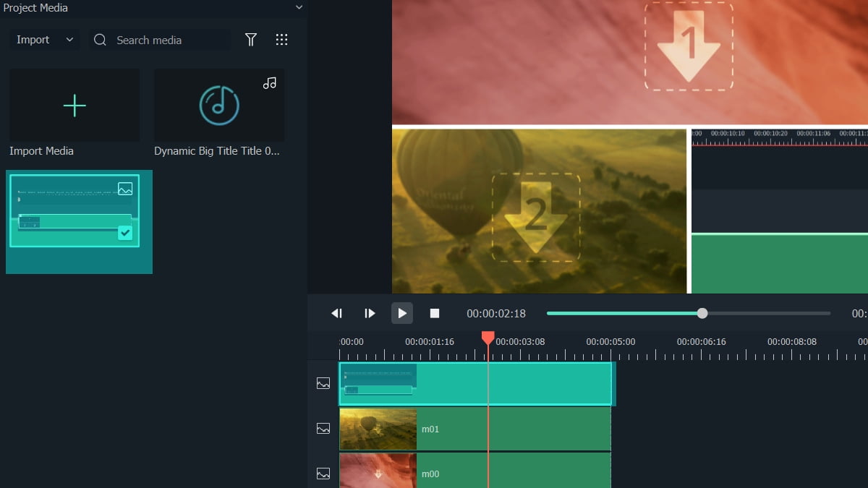Click the m01 track's image icon
The image size is (868, 488).
point(323,429)
